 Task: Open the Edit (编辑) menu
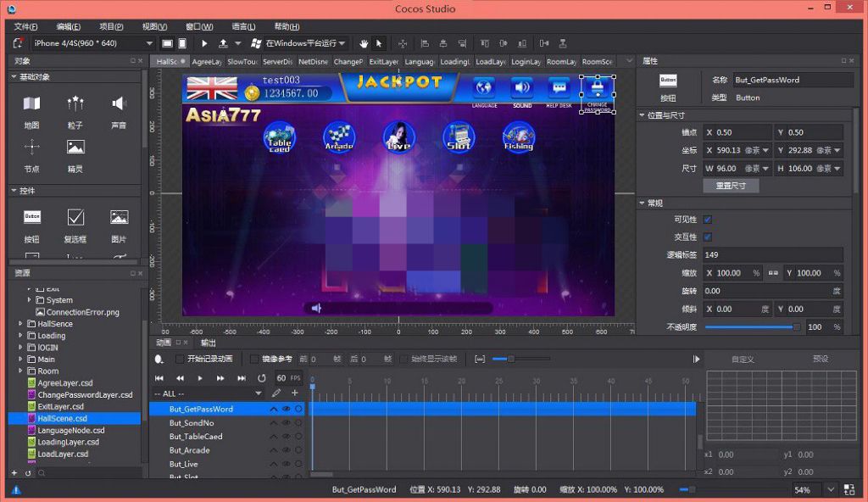click(x=68, y=26)
